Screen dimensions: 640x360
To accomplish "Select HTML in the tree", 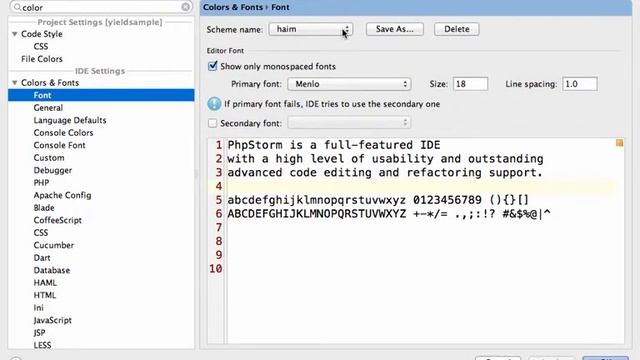I will (45, 295).
